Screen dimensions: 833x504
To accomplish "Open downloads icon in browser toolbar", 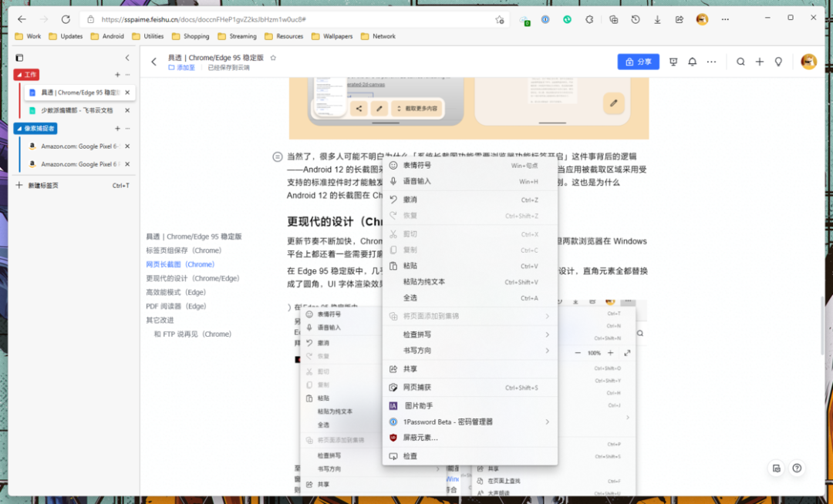I will (x=657, y=19).
